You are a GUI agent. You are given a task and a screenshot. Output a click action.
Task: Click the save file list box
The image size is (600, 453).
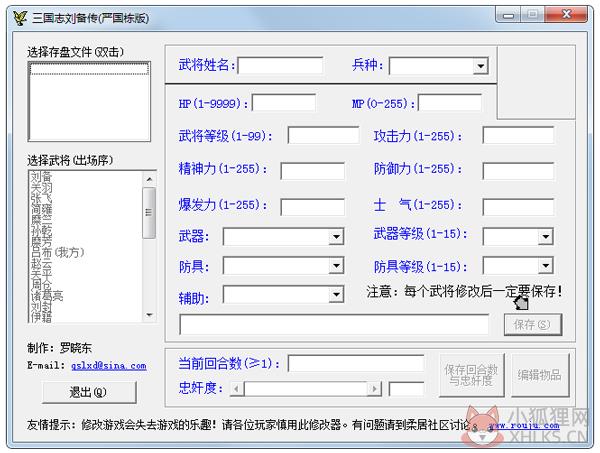tap(89, 101)
